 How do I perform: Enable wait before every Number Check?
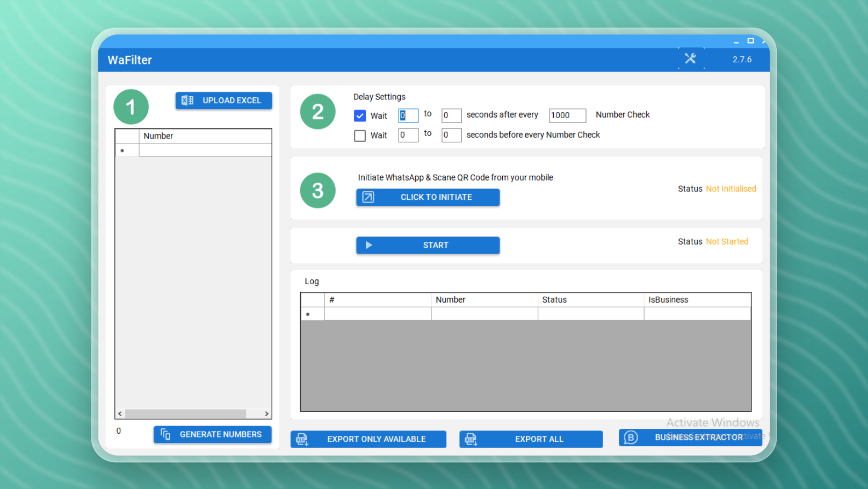[x=360, y=135]
